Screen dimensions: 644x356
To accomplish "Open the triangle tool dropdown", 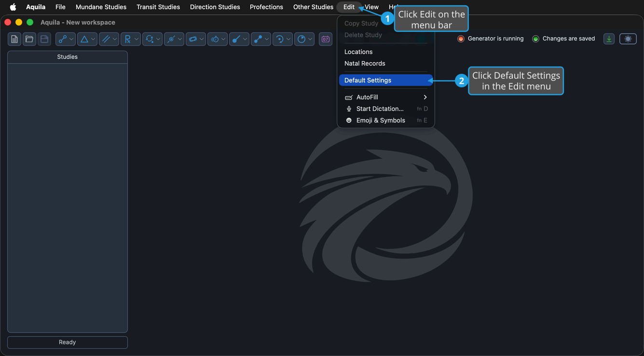I will 87,39.
